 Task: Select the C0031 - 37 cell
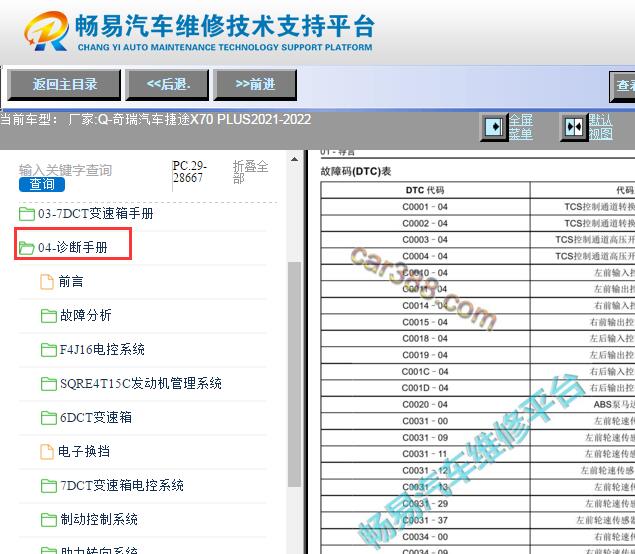(x=425, y=520)
